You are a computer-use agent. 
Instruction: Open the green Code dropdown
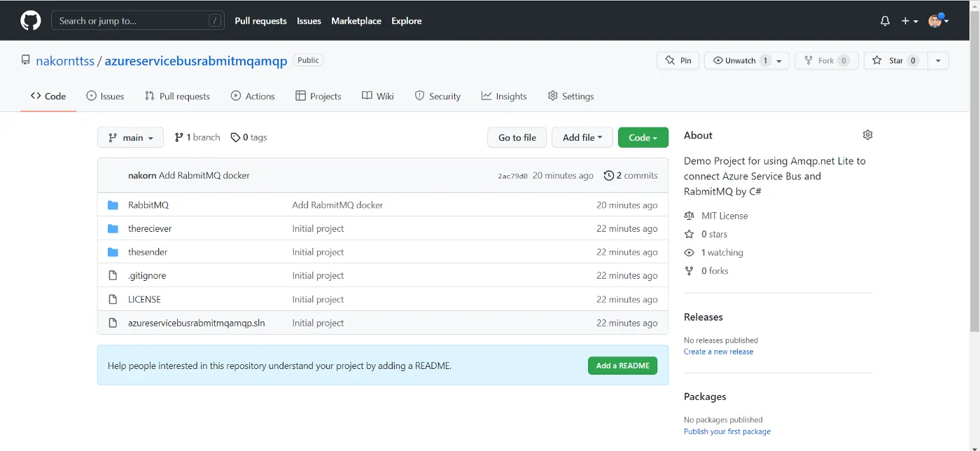(643, 137)
